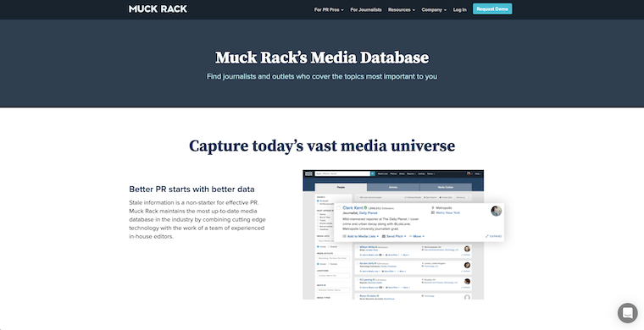Click the teal search button in mockup
Viewport: 644px width, 330px height.
(373, 173)
